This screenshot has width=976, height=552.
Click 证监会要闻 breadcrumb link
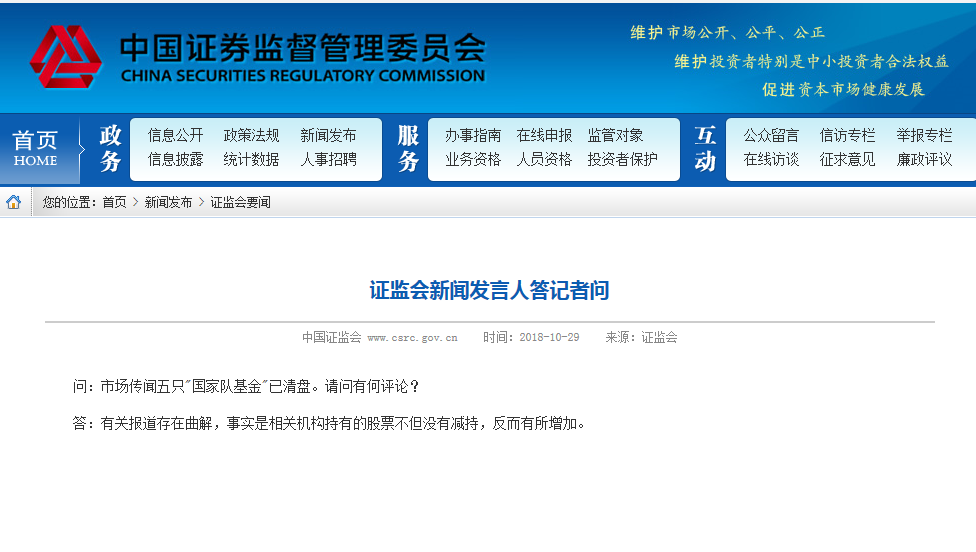240,202
